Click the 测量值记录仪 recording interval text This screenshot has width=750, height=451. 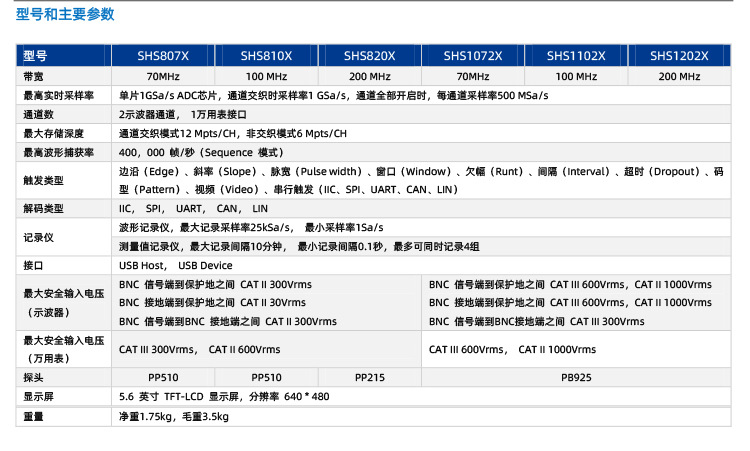[299, 247]
